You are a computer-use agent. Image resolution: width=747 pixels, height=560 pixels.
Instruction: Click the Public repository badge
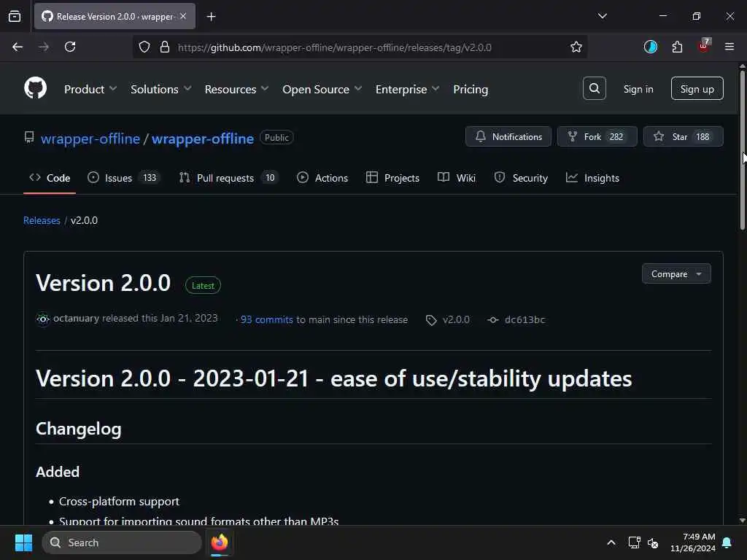[276, 138]
